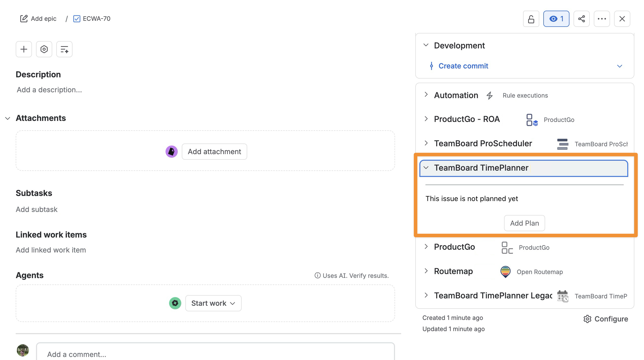644x360 pixels.
Task: Click the share icon button
Action: tap(582, 19)
